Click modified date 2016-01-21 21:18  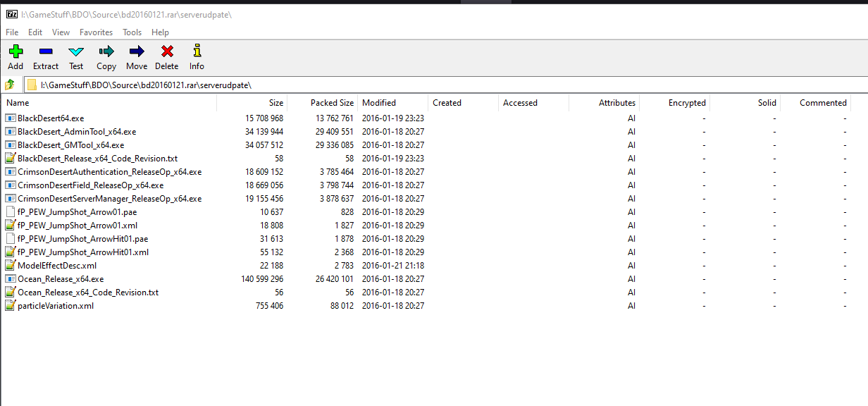[x=393, y=266]
